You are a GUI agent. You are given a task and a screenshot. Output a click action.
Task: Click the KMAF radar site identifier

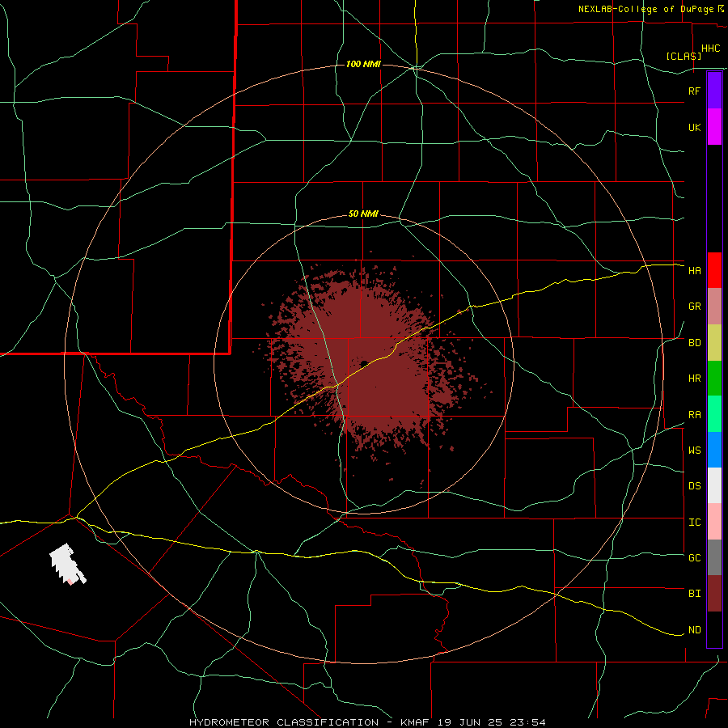click(x=417, y=722)
